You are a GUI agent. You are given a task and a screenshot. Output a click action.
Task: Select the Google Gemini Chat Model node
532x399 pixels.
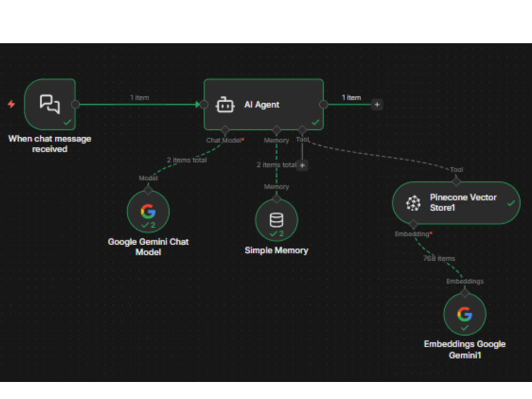coord(148,211)
